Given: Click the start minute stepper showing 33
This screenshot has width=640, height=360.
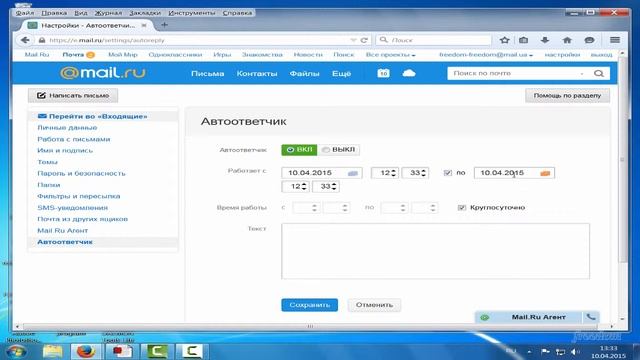Looking at the screenshot, I should [415, 173].
